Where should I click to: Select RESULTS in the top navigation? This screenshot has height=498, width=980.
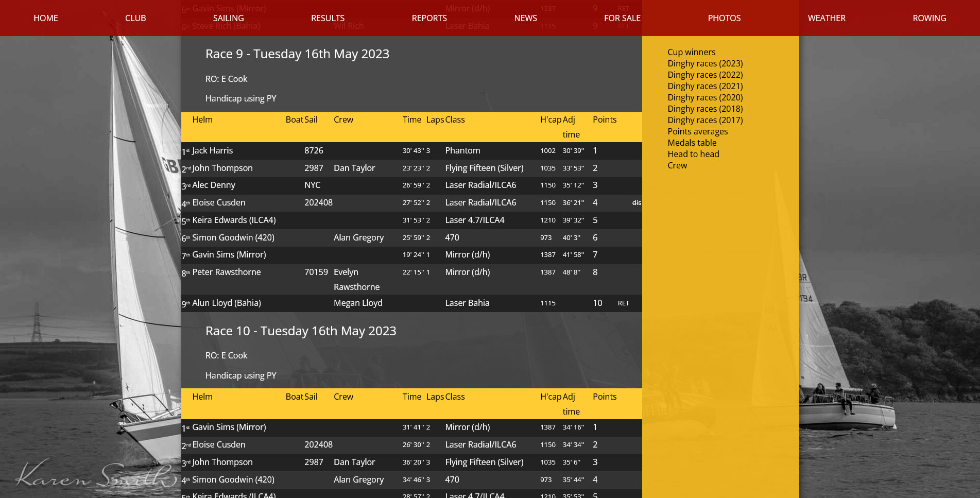point(328,18)
